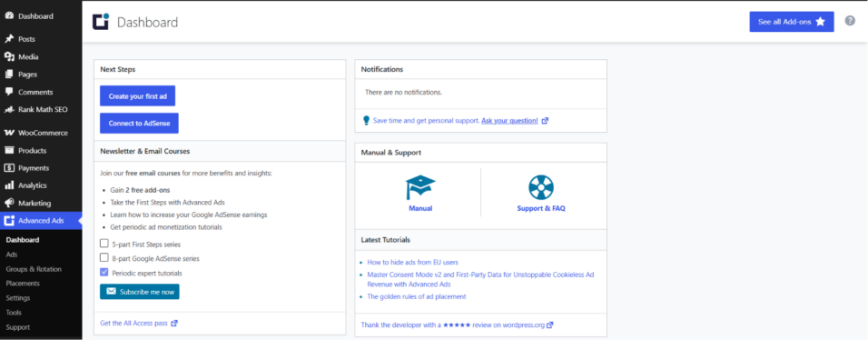
Task: Click the Dashboard gauge icon in sidebar
Action: point(9,16)
